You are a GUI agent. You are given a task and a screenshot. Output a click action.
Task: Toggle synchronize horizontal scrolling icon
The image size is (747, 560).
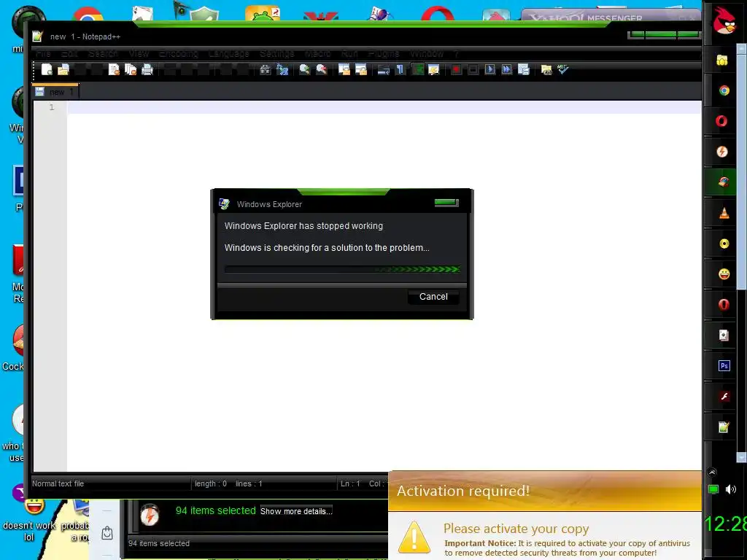point(361,69)
